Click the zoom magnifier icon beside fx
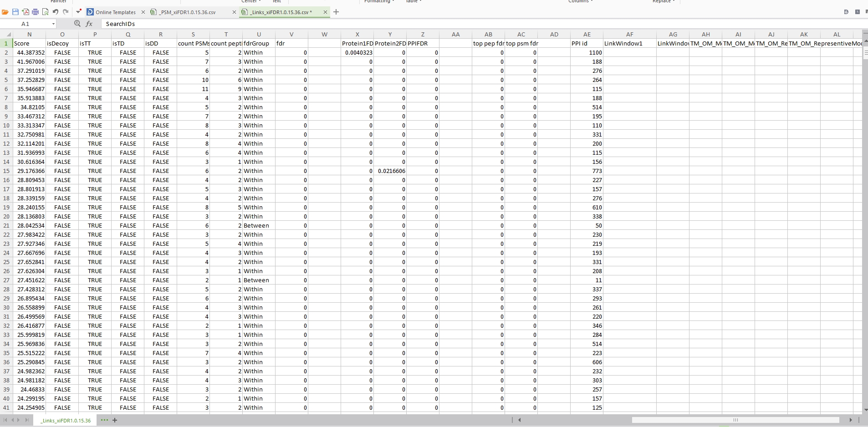 (x=77, y=24)
